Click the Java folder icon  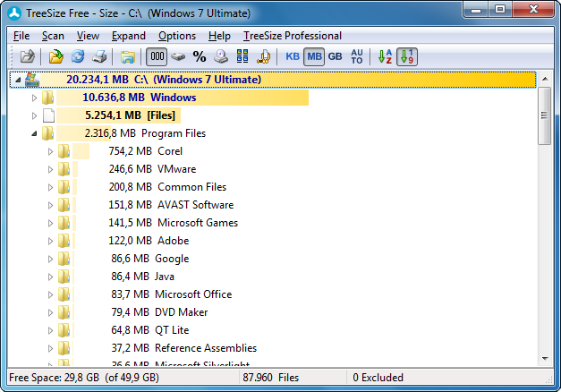click(64, 277)
